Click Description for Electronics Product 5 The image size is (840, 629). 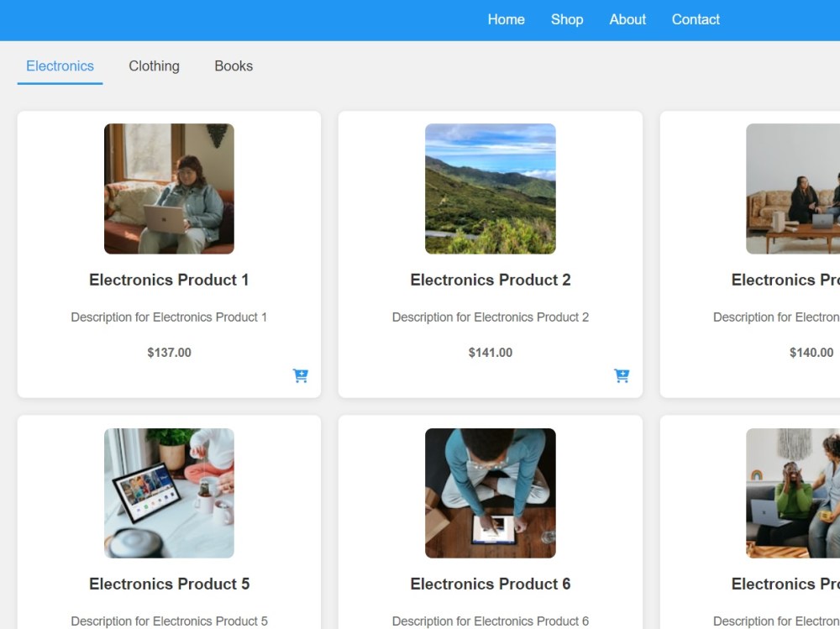pos(170,621)
